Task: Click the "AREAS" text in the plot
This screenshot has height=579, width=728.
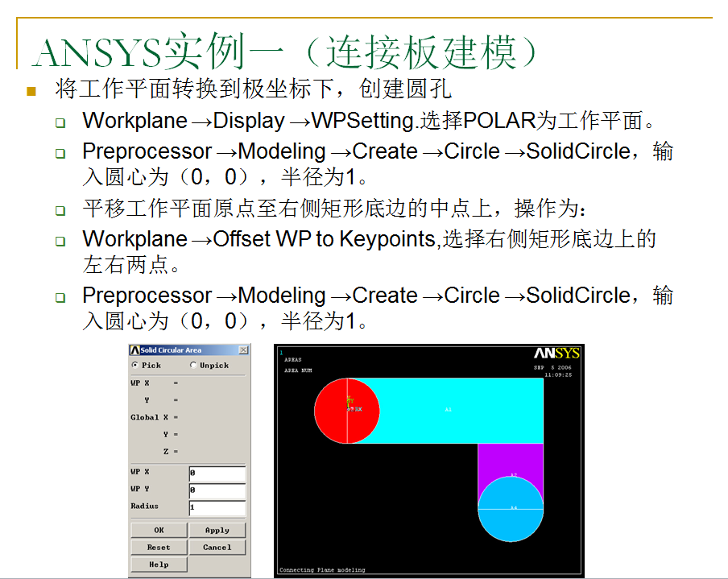Action: (x=293, y=359)
